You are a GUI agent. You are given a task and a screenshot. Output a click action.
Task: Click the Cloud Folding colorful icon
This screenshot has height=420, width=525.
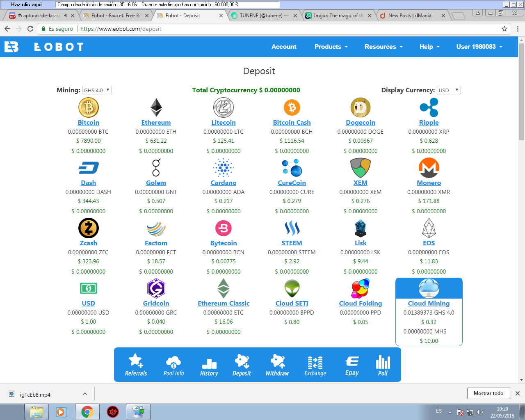[361, 288]
